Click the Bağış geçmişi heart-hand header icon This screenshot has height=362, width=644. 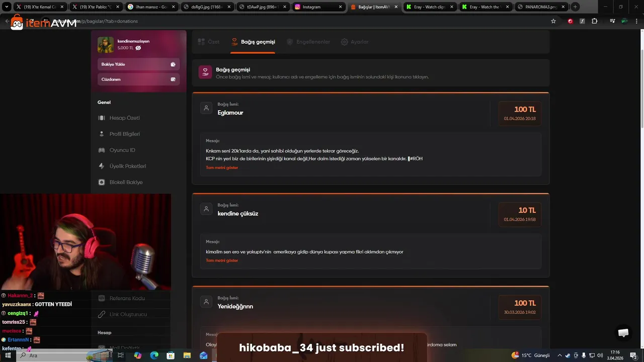(x=205, y=72)
